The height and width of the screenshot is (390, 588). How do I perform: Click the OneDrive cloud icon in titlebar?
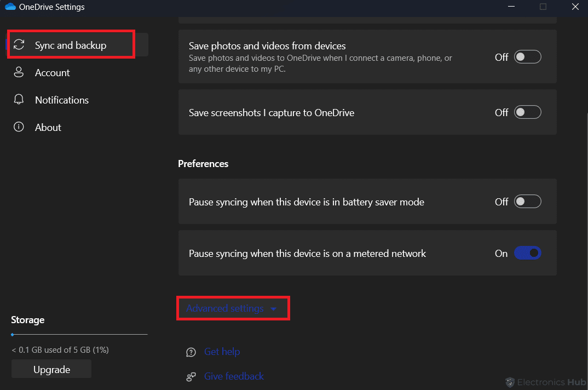point(10,7)
